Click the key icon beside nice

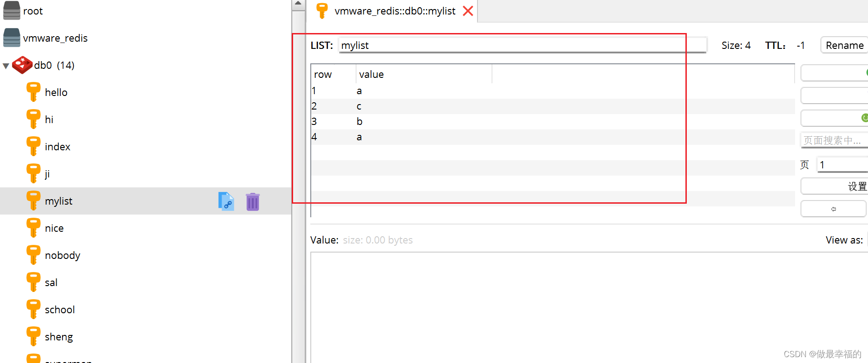(x=33, y=228)
